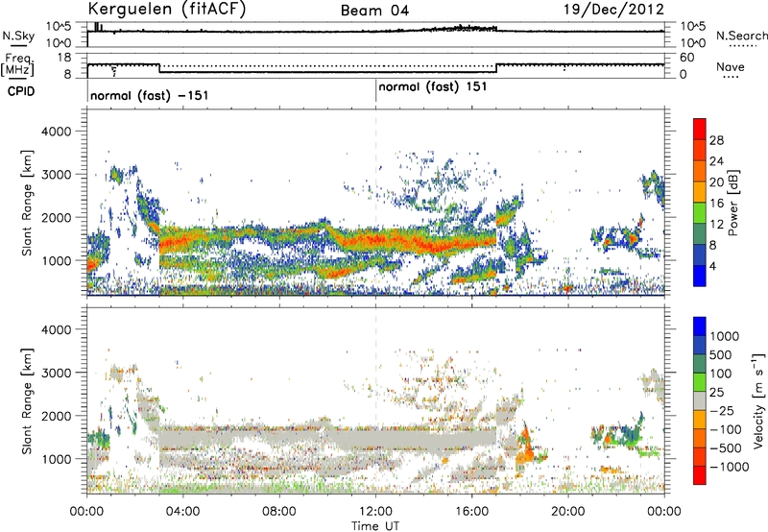Click the Velocity [m s⁻¹] colorbar label
This screenshot has height=532, width=768.
[x=758, y=400]
